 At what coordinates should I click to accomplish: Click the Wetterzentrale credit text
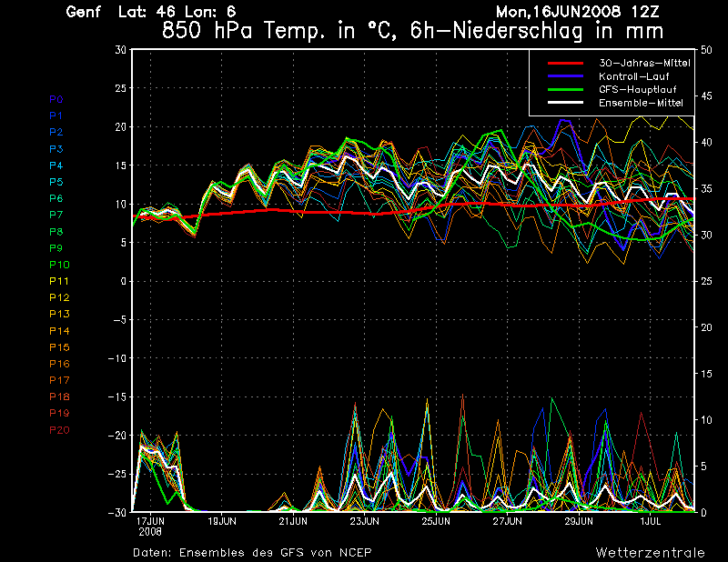650,552
